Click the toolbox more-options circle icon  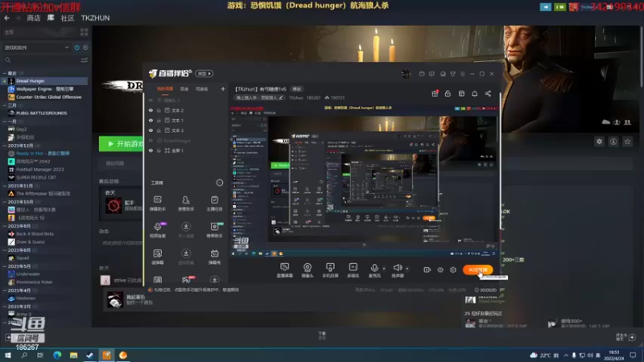pos(219,183)
